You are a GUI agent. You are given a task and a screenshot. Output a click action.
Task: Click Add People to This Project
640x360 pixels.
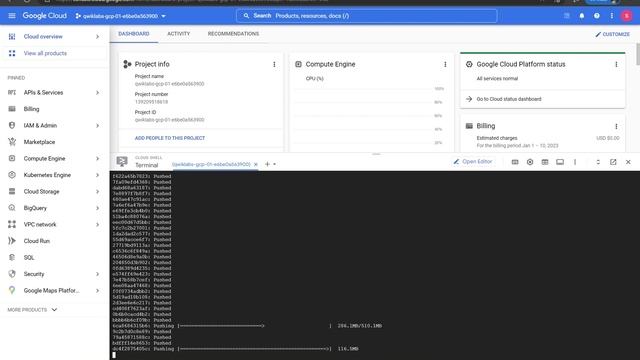pyautogui.click(x=170, y=138)
